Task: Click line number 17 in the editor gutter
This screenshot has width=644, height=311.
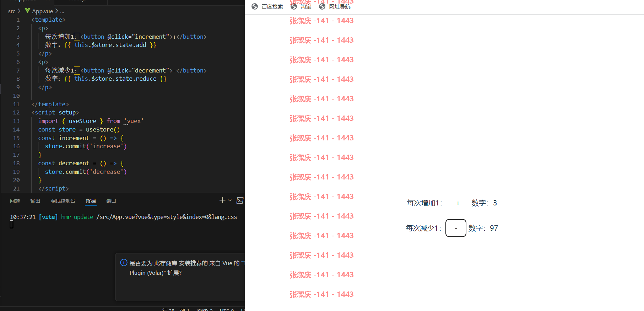Action: [x=16, y=155]
